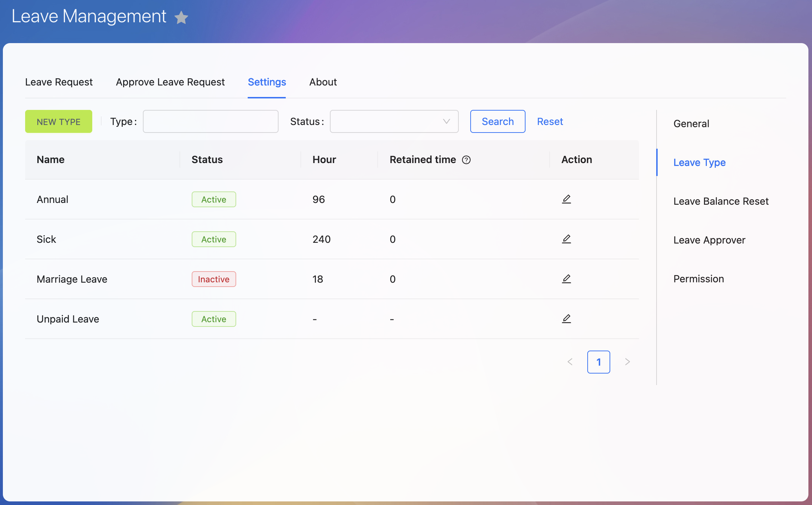Click the NEW TYPE button

[59, 121]
